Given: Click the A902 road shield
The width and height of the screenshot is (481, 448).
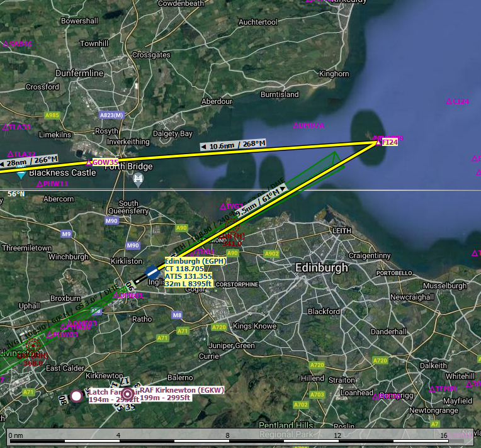Looking at the screenshot, I should (272, 254).
